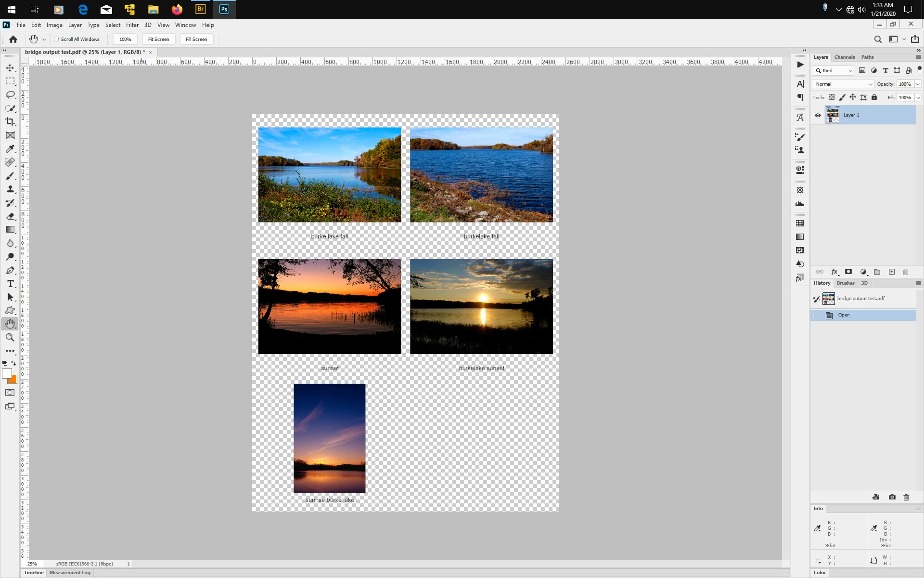Delete layer using trash icon
The image size is (924, 578).
pos(905,272)
